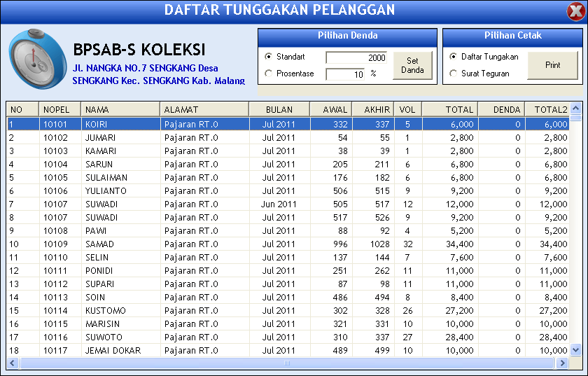Click the Print button
The image size is (588, 376).
point(552,65)
